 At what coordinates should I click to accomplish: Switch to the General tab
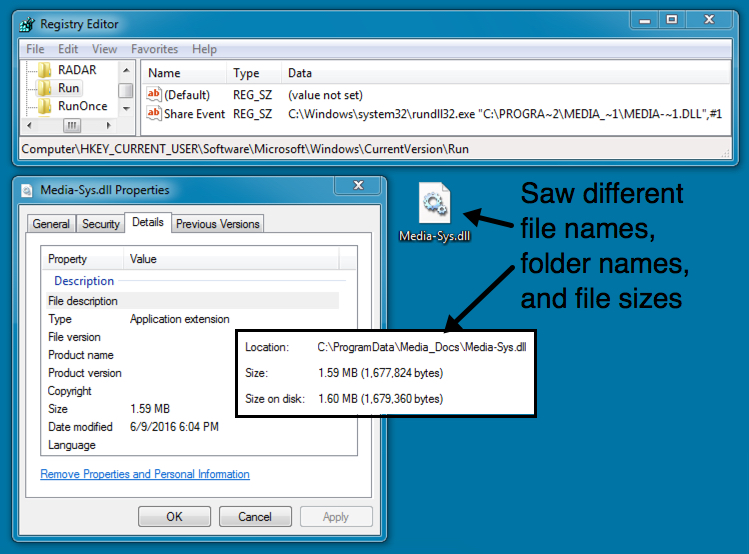click(x=51, y=224)
